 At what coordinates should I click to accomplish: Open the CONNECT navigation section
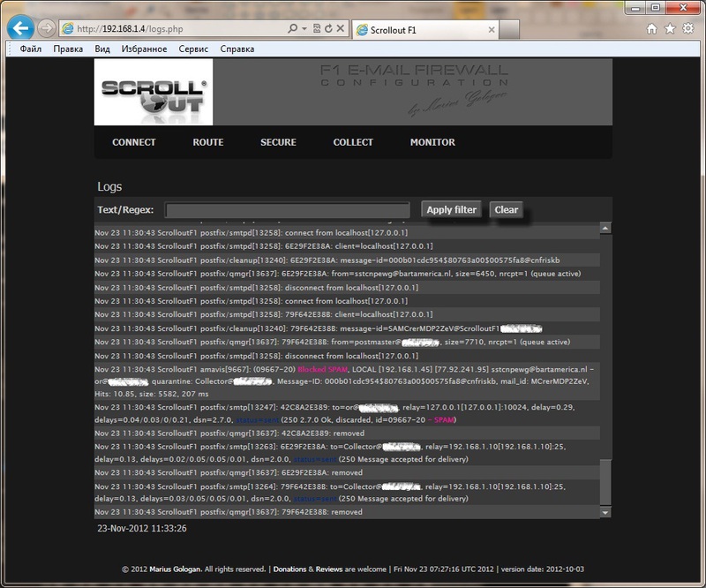(134, 142)
